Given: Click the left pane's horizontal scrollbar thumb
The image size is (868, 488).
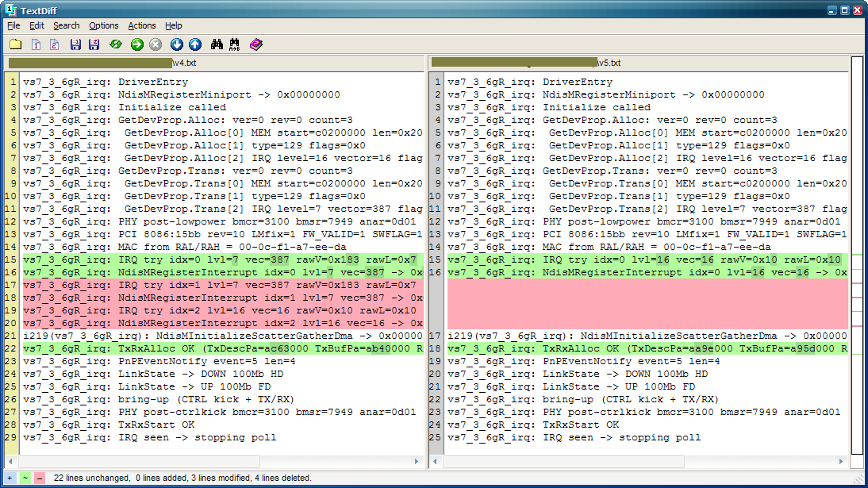Looking at the screenshot, I should click(139, 461).
